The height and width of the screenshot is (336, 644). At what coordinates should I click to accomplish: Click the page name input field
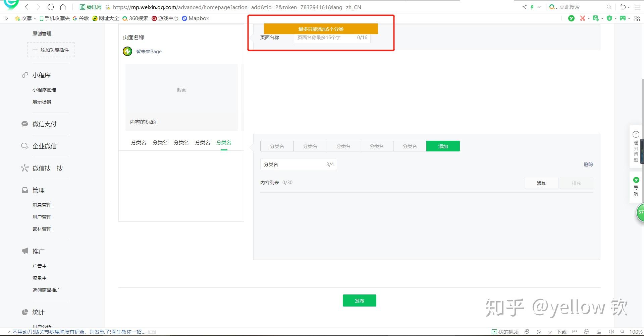(332, 38)
